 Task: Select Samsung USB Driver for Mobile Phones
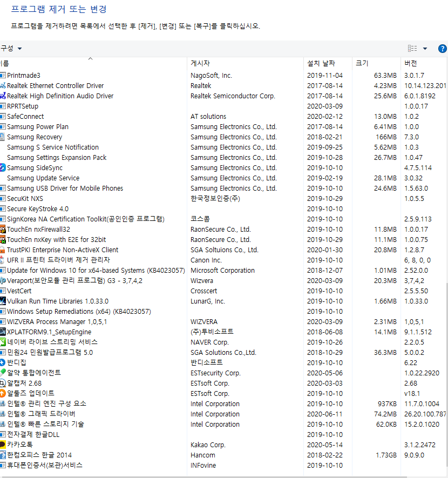coord(65,188)
